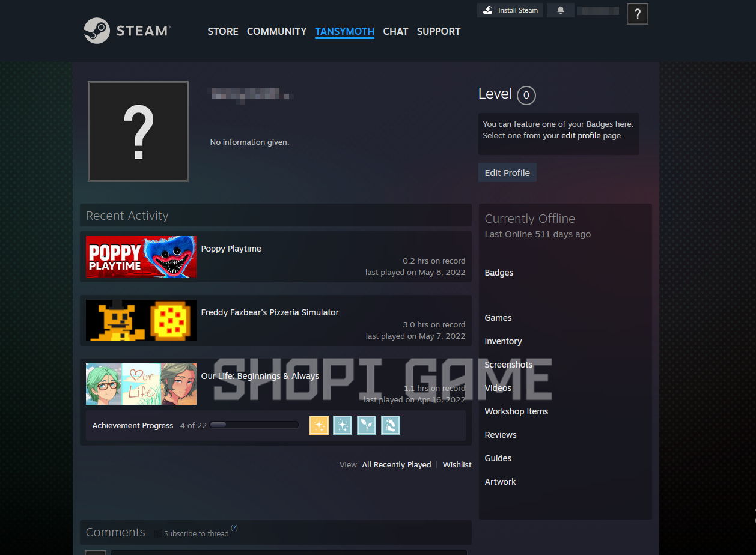Open Freddy Fazbear's Pizzeria Simulator title link
This screenshot has height=555, width=756.
270,312
